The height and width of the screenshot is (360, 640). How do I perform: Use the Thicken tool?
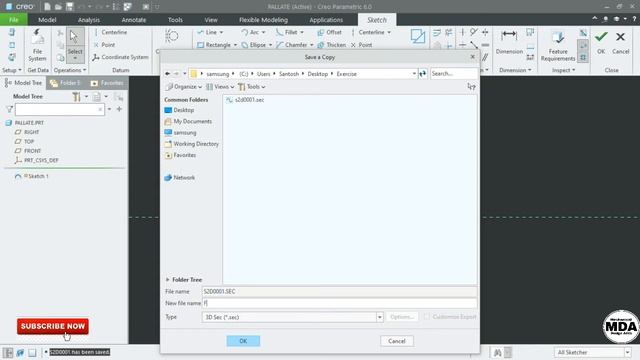click(x=331, y=45)
